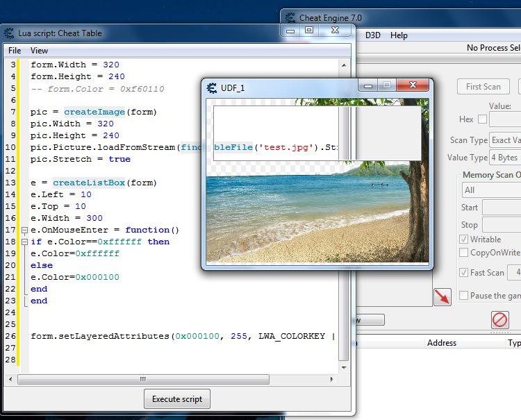Click the Address column header
This screenshot has width=521, height=420.
click(x=442, y=343)
